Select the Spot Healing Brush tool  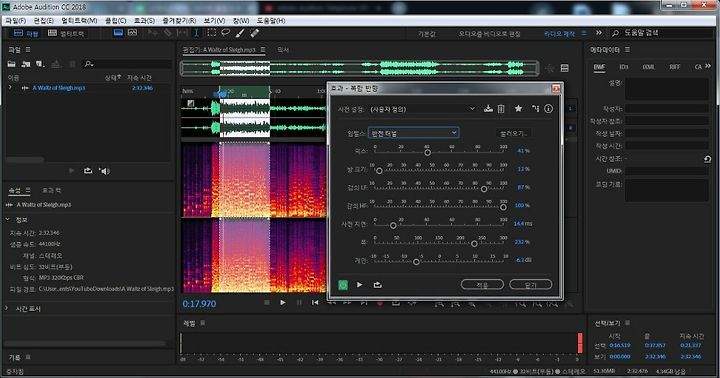point(254,33)
